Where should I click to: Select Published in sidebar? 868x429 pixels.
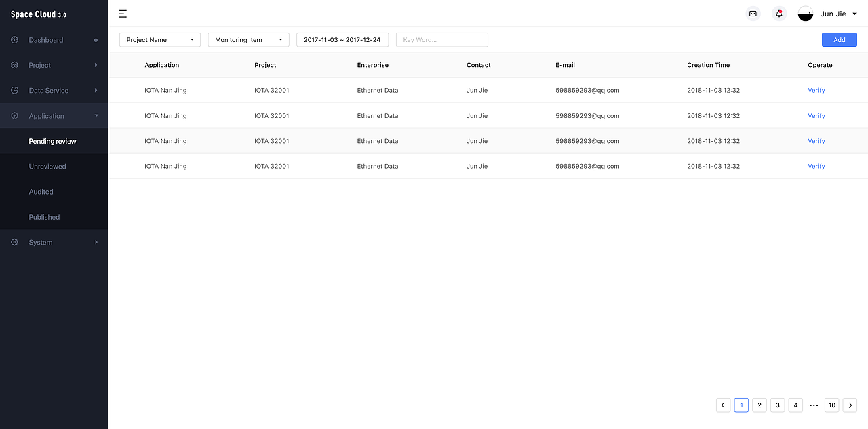pyautogui.click(x=54, y=217)
